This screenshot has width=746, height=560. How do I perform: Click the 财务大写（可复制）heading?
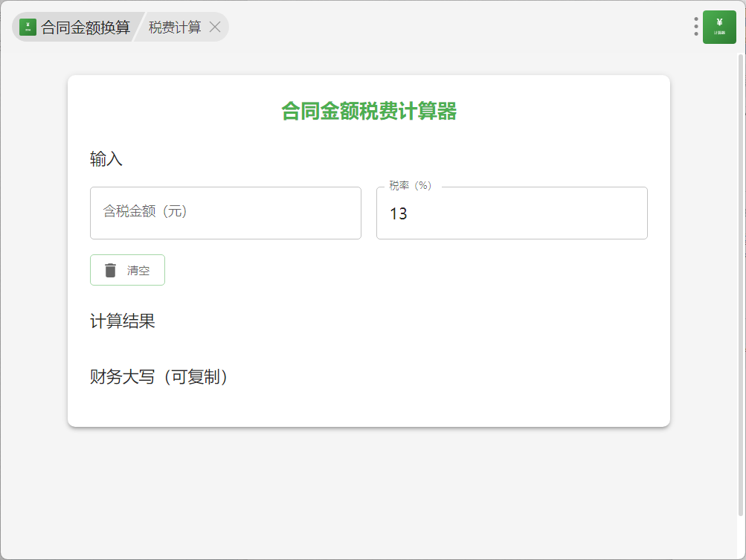(x=158, y=377)
